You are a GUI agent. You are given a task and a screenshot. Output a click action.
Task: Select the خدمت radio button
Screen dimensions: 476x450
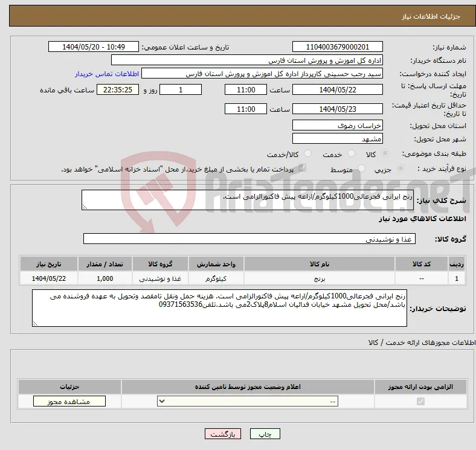351,153
